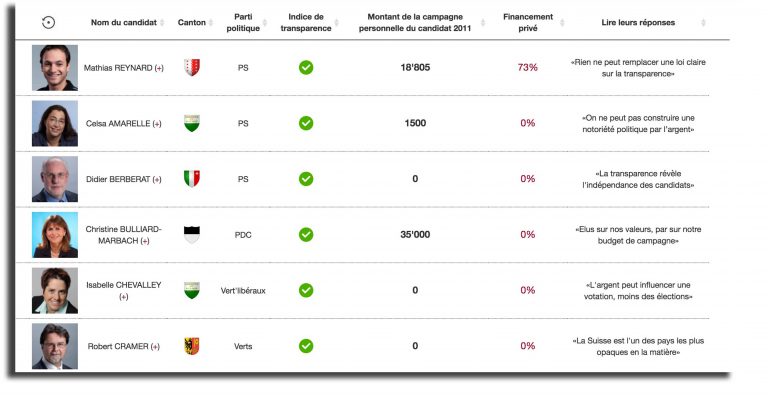
Task: Click the Vaud shield in Isabelle Chevalley's row
Action: pos(192,290)
